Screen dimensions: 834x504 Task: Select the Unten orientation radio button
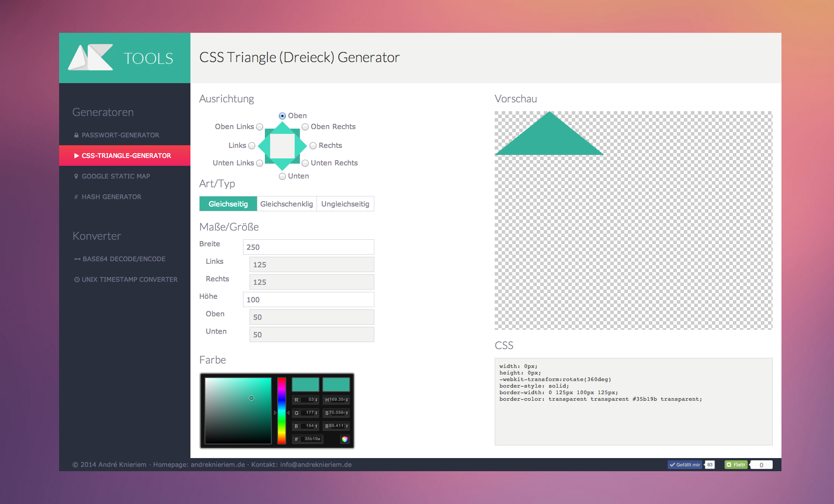282,176
